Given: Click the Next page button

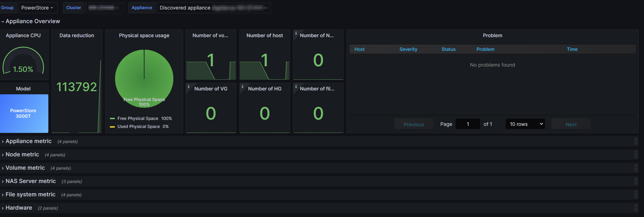Looking at the screenshot, I should 571,124.
